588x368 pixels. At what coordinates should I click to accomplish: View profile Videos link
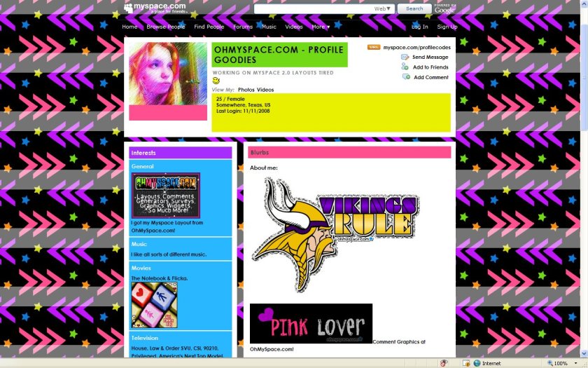pos(265,90)
